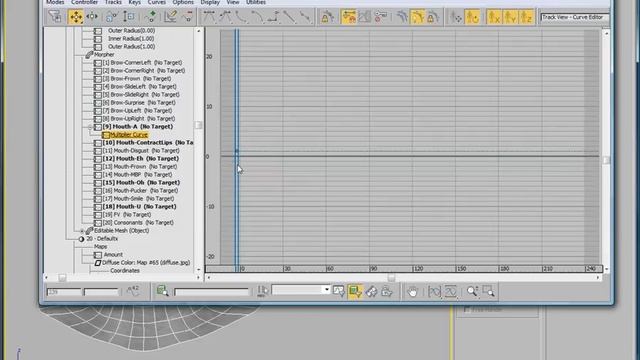The image size is (640, 360).
Task: Click the Zoom Region tool
Action: tap(489, 291)
